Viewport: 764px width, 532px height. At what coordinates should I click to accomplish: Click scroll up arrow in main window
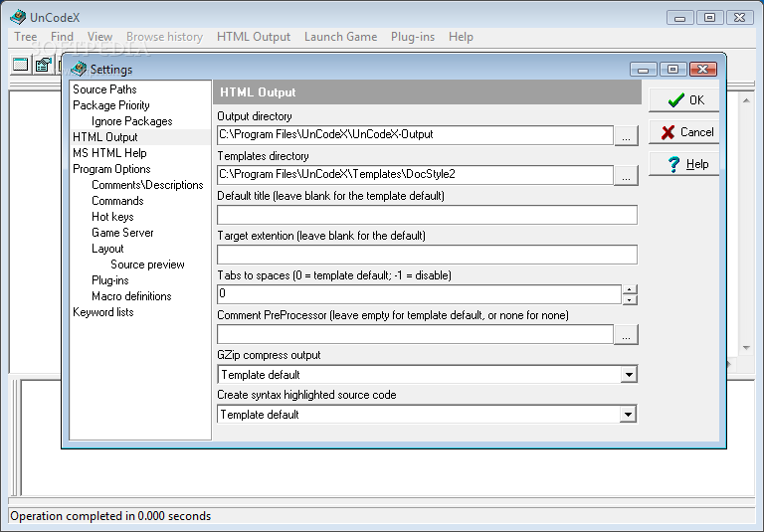pos(746,100)
